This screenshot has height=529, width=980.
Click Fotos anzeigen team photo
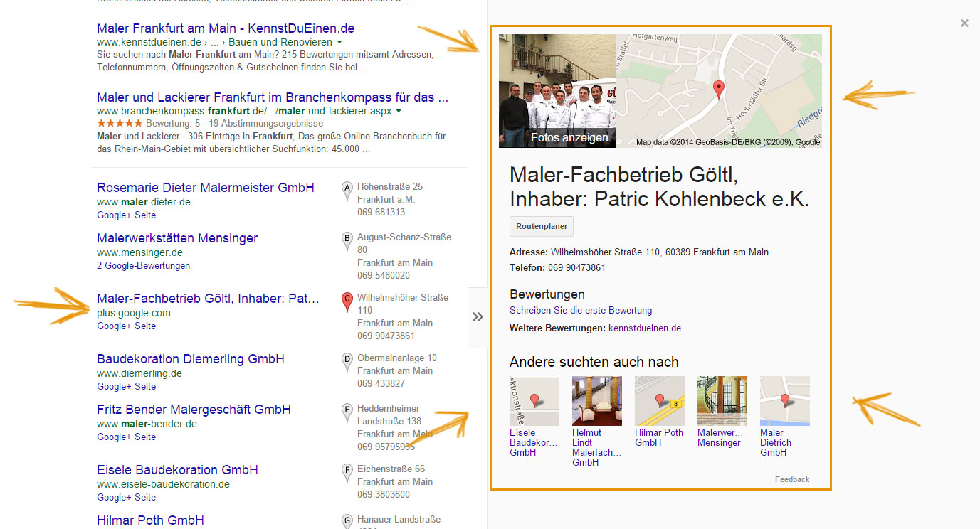point(557,90)
